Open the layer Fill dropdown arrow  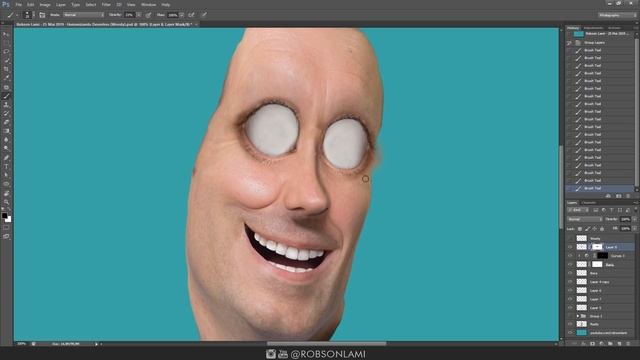click(634, 229)
